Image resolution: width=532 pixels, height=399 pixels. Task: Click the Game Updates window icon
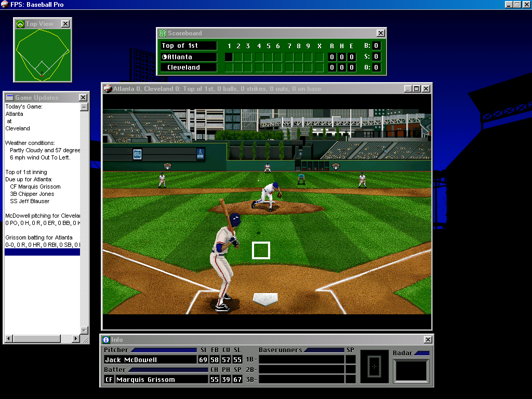9,98
